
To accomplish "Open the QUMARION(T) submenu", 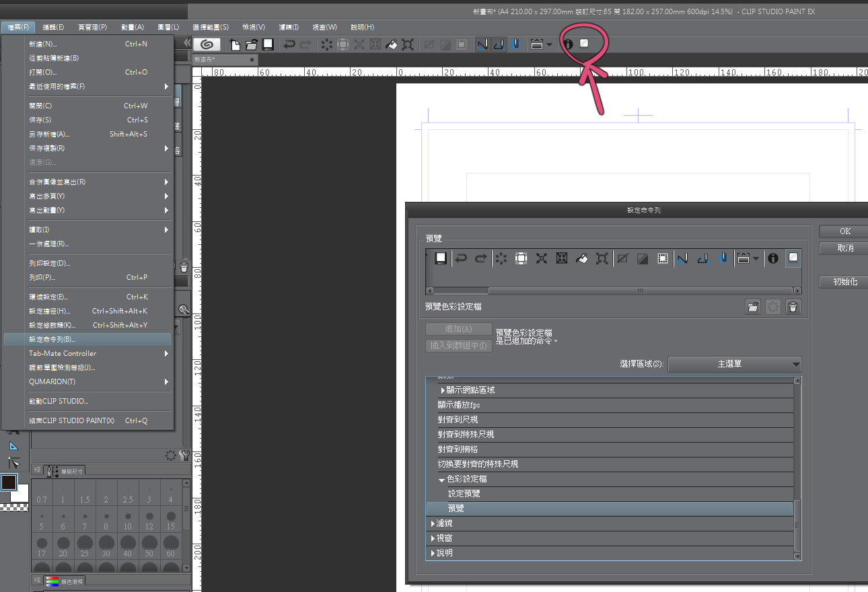I will pos(87,381).
